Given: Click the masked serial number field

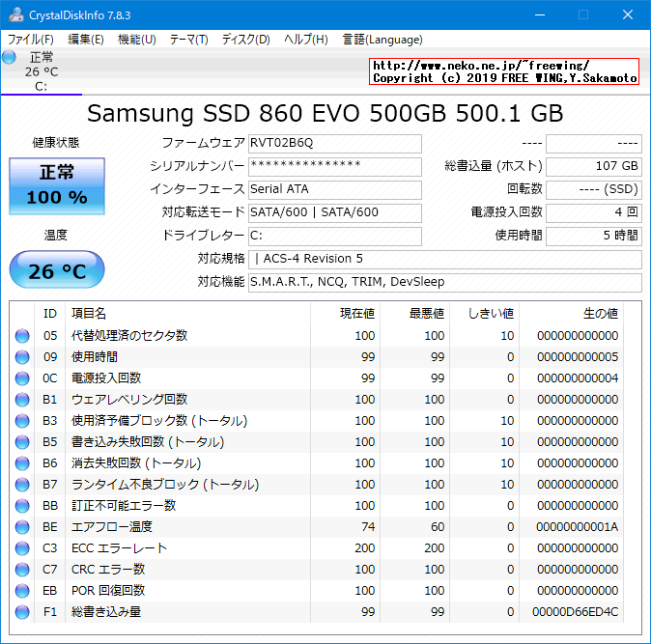Looking at the screenshot, I should point(335,166).
